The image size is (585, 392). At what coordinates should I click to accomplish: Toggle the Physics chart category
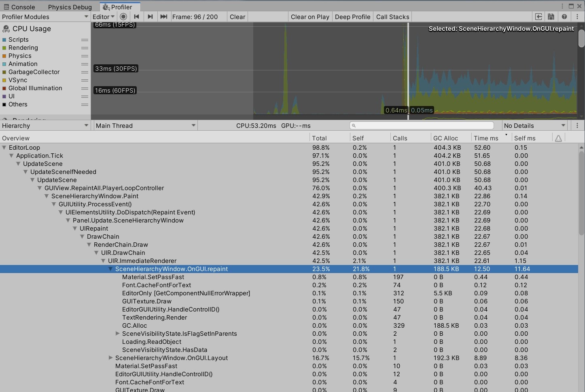pos(4,56)
